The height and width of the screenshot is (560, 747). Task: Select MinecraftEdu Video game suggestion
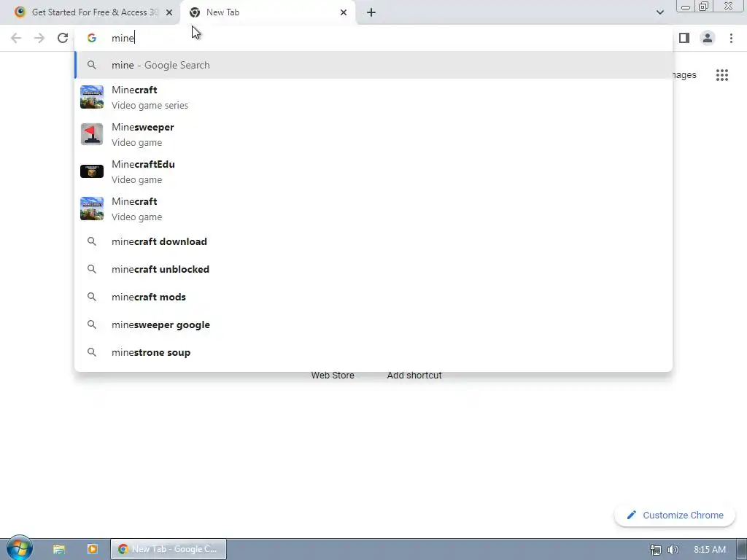click(x=373, y=171)
